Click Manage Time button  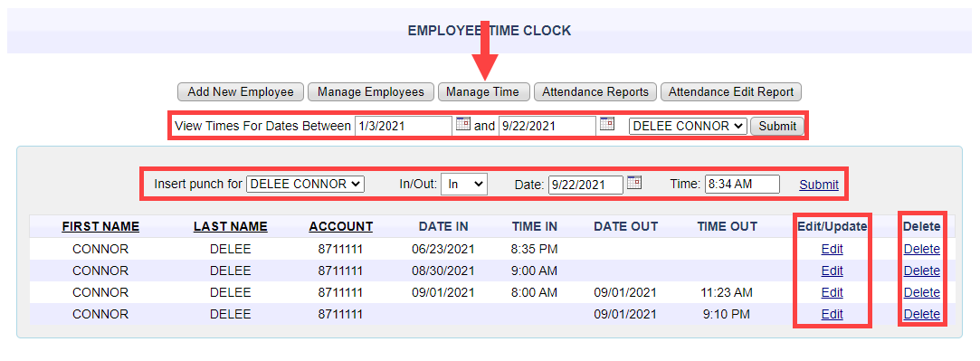coord(483,91)
